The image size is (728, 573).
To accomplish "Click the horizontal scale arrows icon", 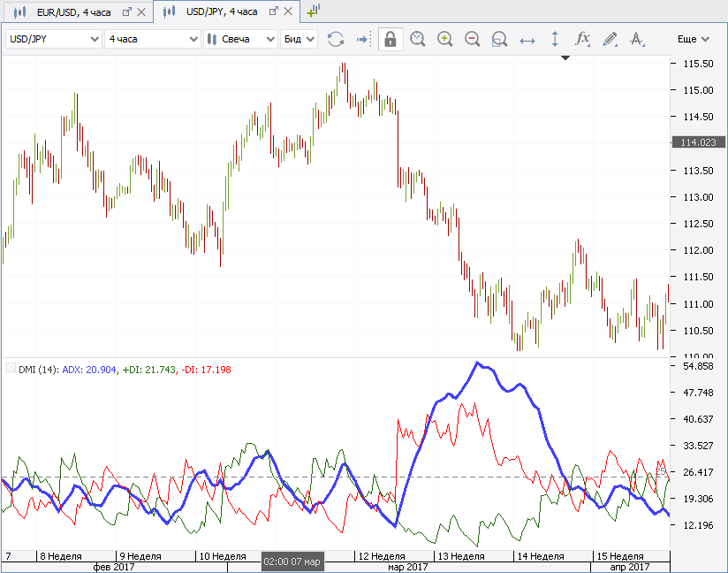I will [x=527, y=39].
